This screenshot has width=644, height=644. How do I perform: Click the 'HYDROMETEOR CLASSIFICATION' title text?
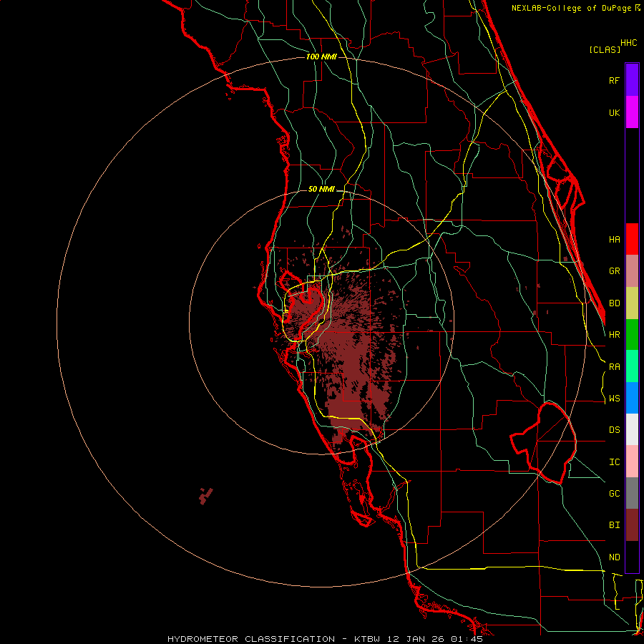tap(251, 639)
